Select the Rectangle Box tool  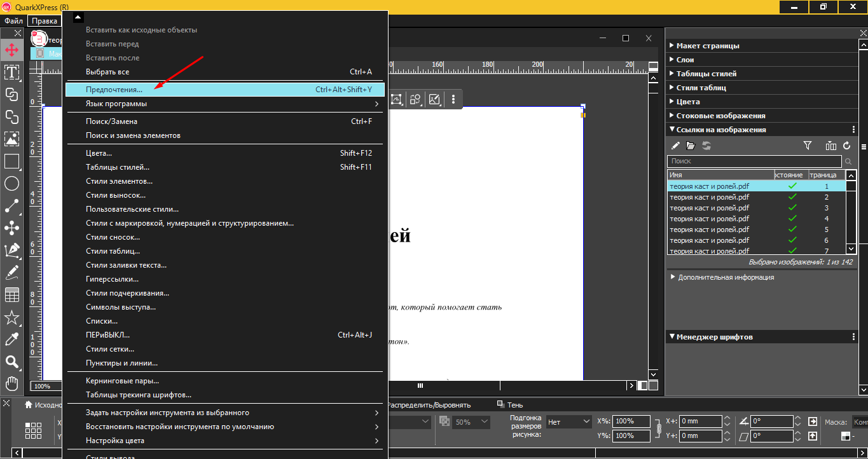[x=11, y=161]
